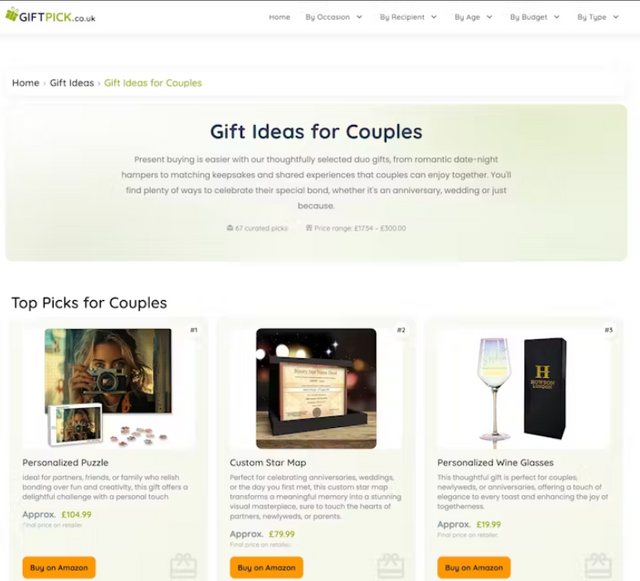This screenshot has width=640, height=581.
Task: Buy the Custom Star Map on Amazon
Action: (267, 568)
